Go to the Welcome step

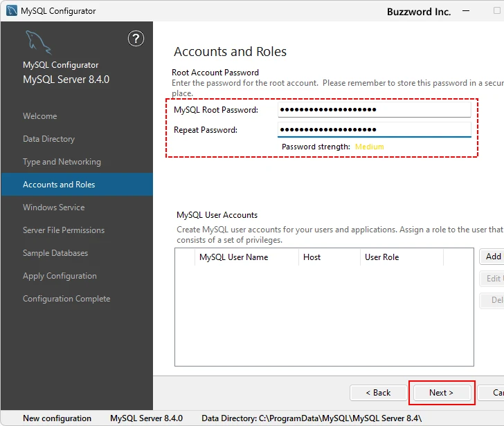(x=40, y=116)
